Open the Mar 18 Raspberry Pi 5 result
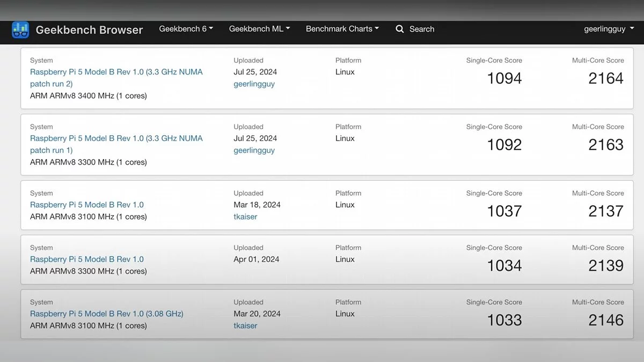The image size is (644, 362). [x=87, y=205]
